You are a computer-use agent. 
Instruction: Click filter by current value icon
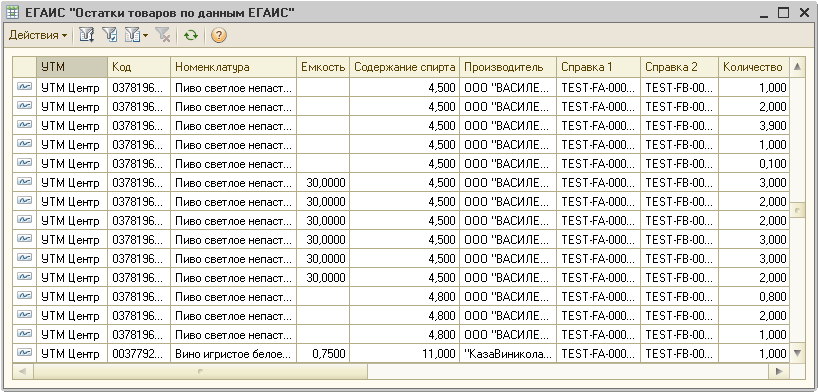click(110, 35)
